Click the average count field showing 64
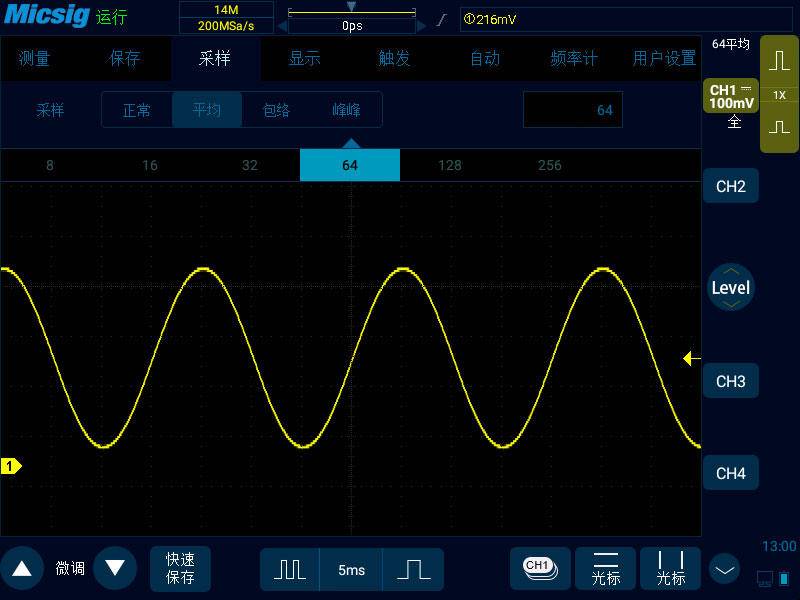 click(x=573, y=110)
